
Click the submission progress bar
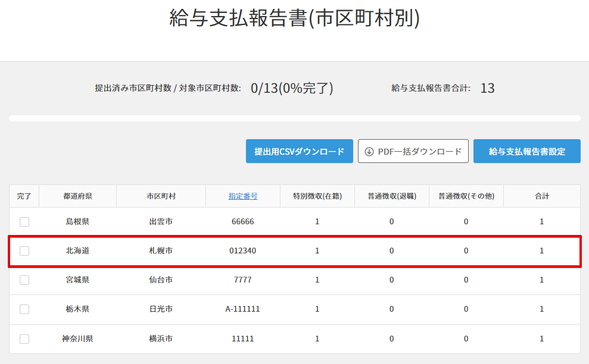(x=294, y=118)
